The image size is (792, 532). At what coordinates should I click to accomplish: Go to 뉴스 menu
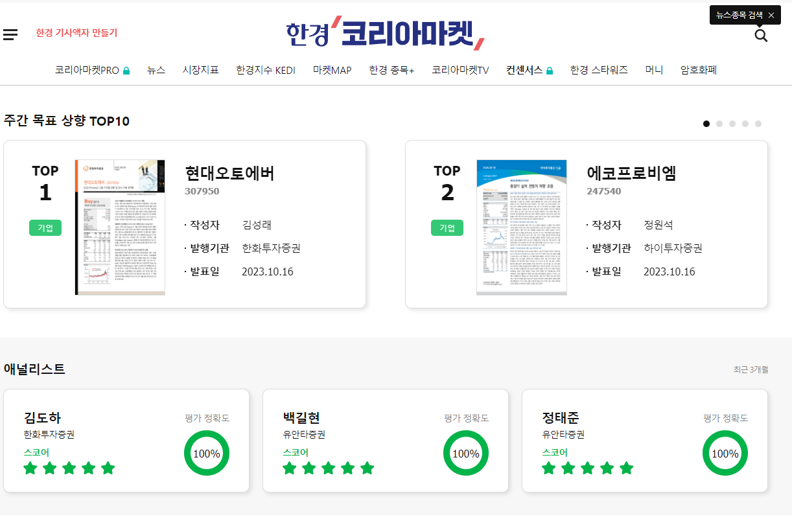tap(156, 70)
